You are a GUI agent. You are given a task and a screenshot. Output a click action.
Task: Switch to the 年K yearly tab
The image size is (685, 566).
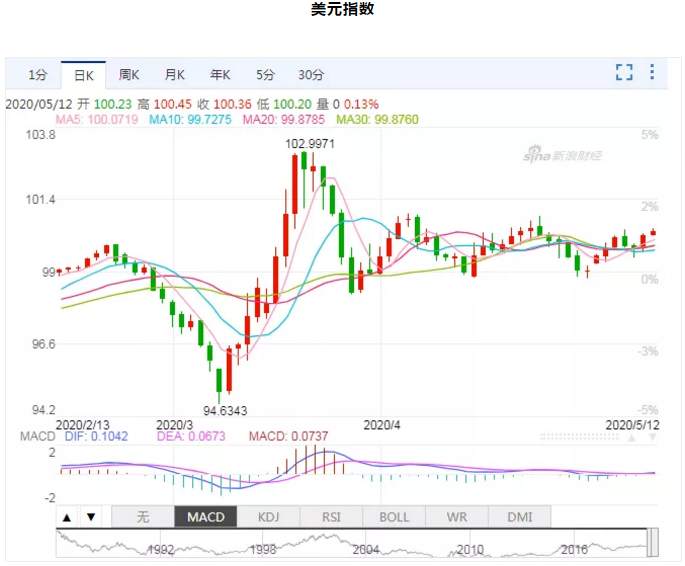pos(220,75)
